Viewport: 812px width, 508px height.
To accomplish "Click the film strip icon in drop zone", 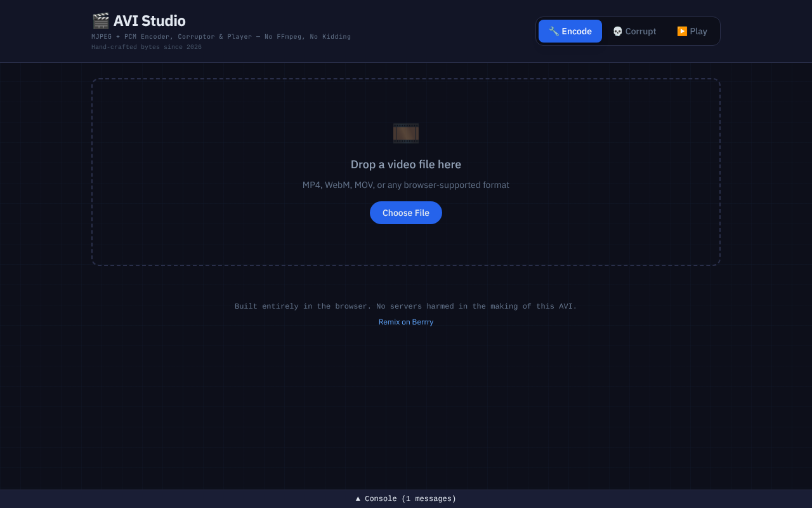I will coord(406,133).
